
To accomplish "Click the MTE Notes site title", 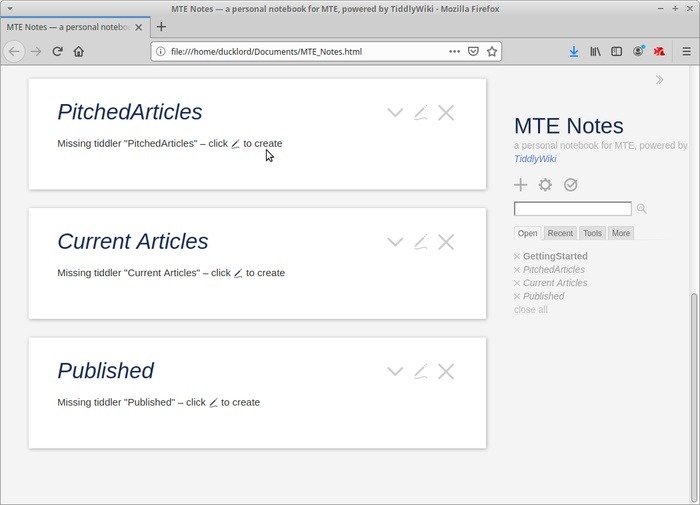I will tap(568, 126).
